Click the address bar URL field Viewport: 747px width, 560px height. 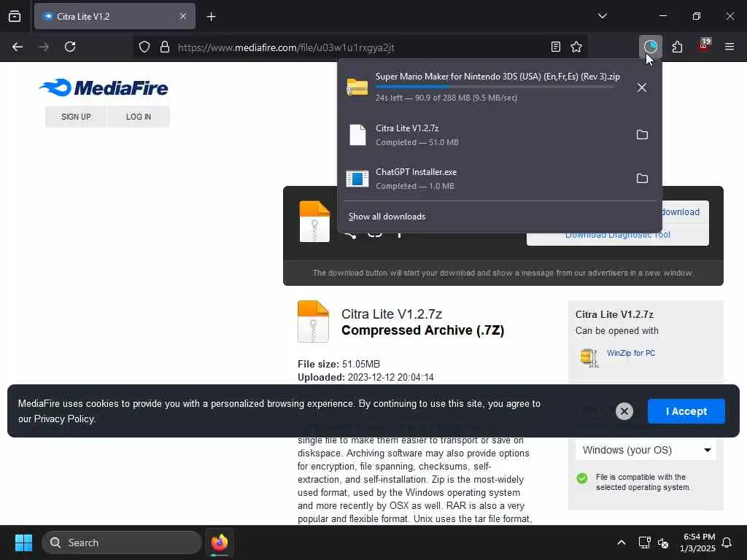pyautogui.click(x=360, y=47)
